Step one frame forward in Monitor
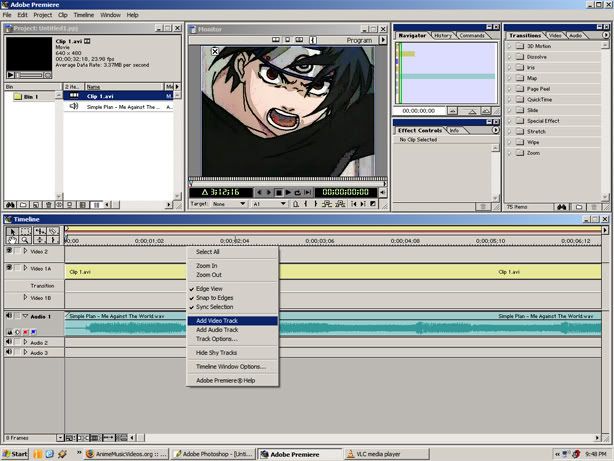Image resolution: width=614 pixels, height=461 pixels. pyautogui.click(x=269, y=192)
